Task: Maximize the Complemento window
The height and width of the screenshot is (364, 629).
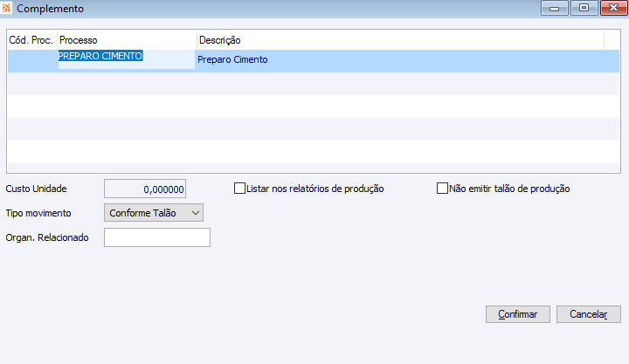Action: pyautogui.click(x=584, y=8)
